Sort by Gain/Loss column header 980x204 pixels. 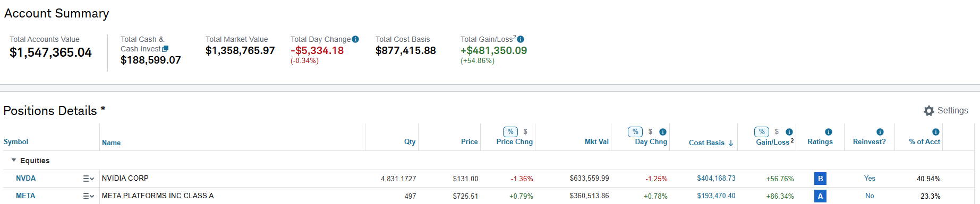tap(773, 142)
